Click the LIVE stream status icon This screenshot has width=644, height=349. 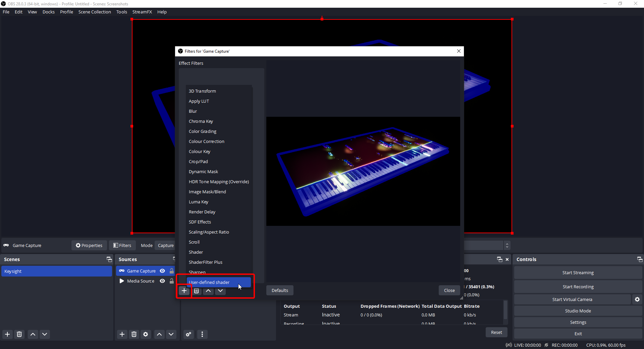point(509,345)
